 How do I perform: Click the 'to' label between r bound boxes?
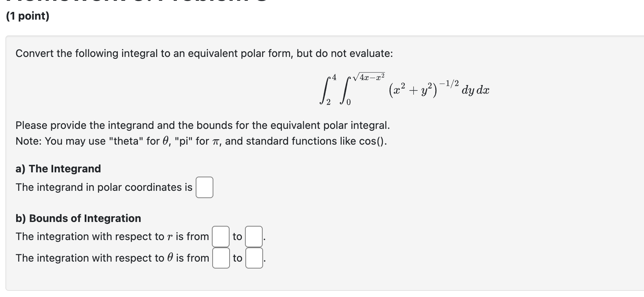pos(236,236)
